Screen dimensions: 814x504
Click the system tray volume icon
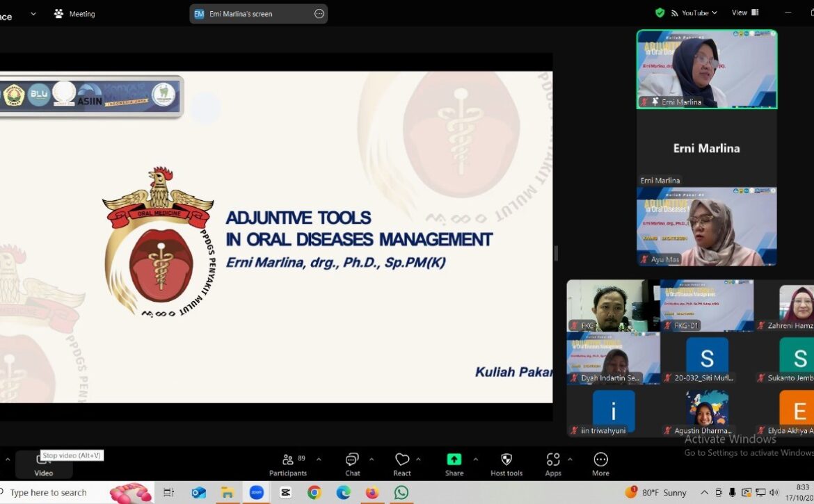coord(774,493)
